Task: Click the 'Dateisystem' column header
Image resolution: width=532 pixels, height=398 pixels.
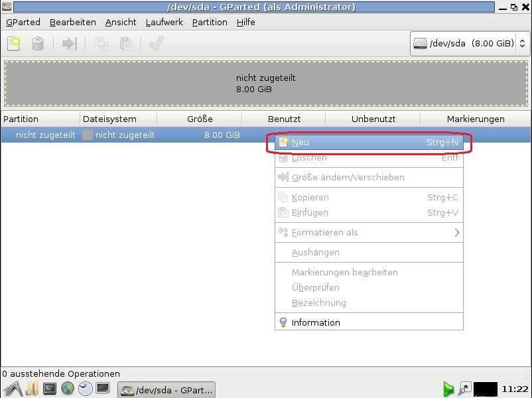Action: pyautogui.click(x=109, y=119)
